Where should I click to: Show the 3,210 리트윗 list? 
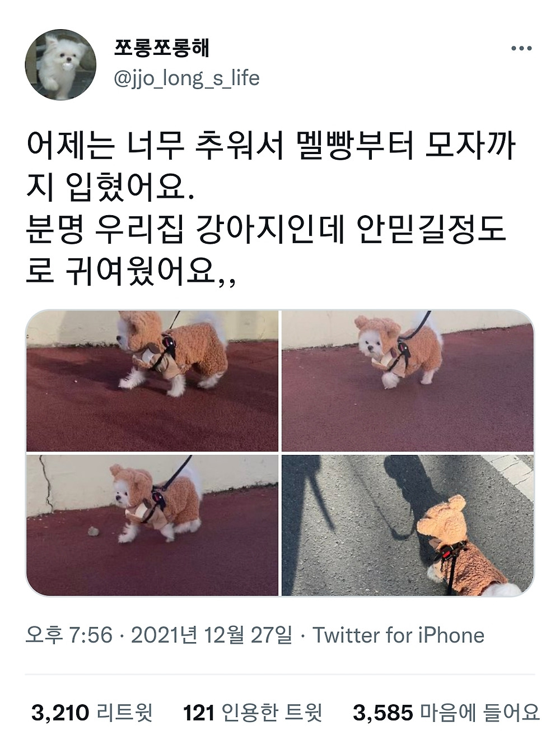tap(92, 713)
